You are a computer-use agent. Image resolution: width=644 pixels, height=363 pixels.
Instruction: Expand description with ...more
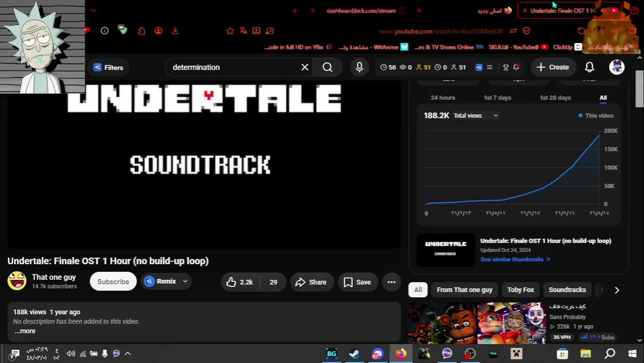coord(25,331)
